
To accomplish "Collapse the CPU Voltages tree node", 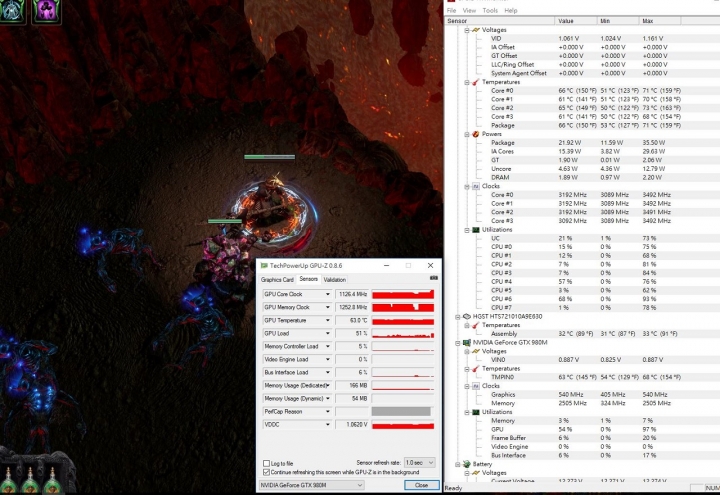I will (467, 30).
